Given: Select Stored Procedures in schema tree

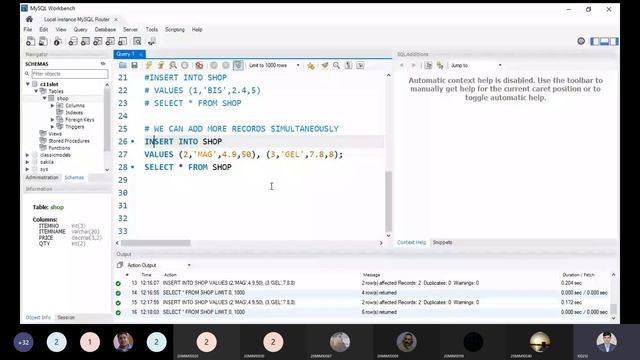Looking at the screenshot, I should 69,141.
